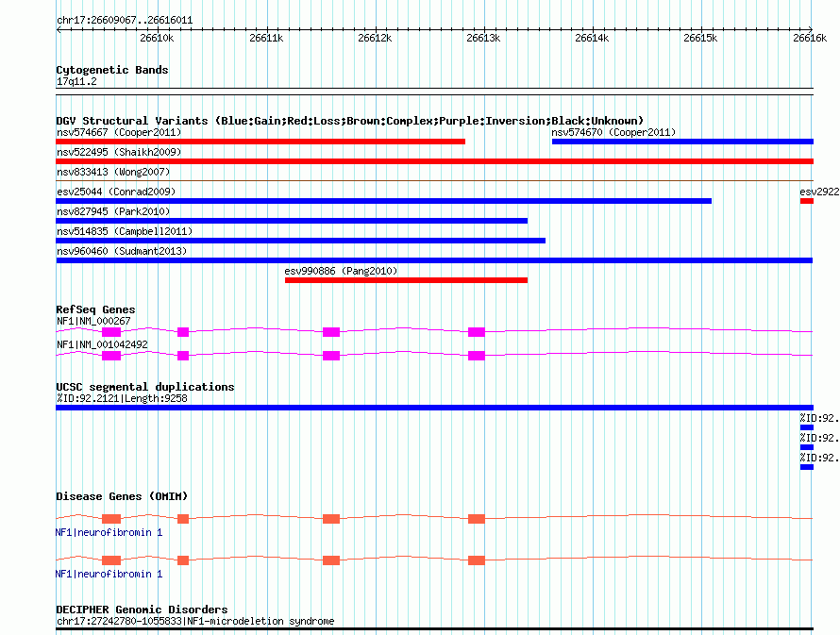Click the nsv833413 (Wong2007) label

(113, 172)
